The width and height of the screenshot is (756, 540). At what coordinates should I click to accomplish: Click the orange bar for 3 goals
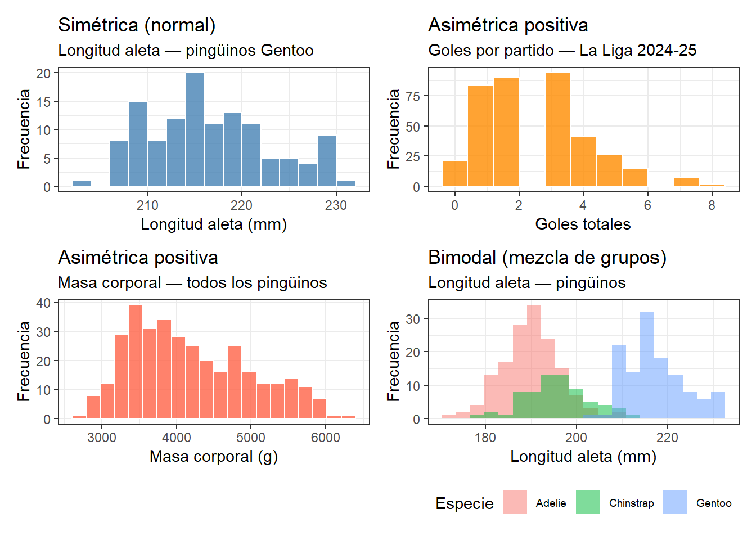558,129
